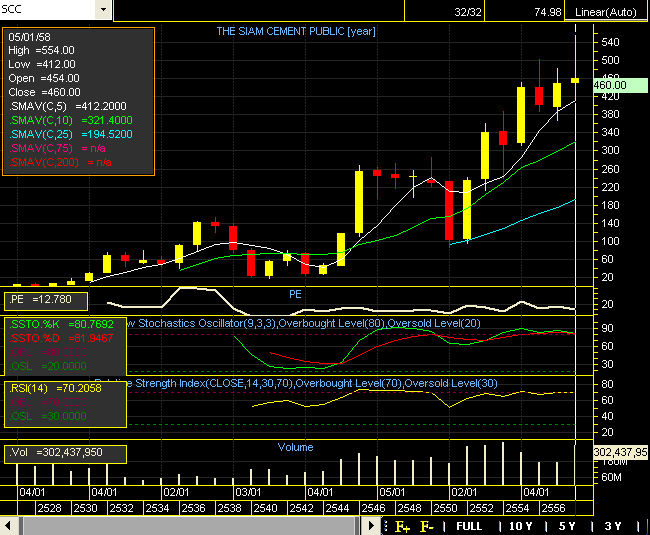The image size is (650, 535).
Task: Click the RSI OSL =30.0000 entry
Action: tap(49, 416)
